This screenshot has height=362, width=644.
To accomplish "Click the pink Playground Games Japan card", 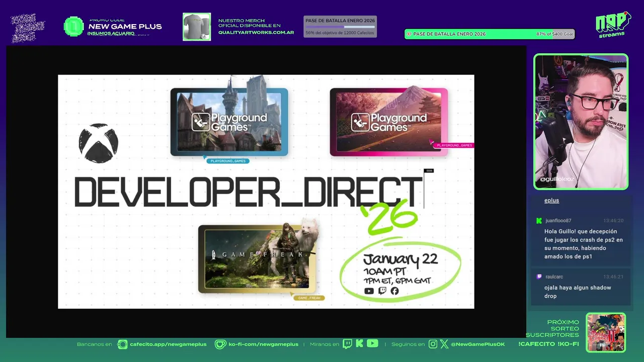I will pyautogui.click(x=388, y=122).
